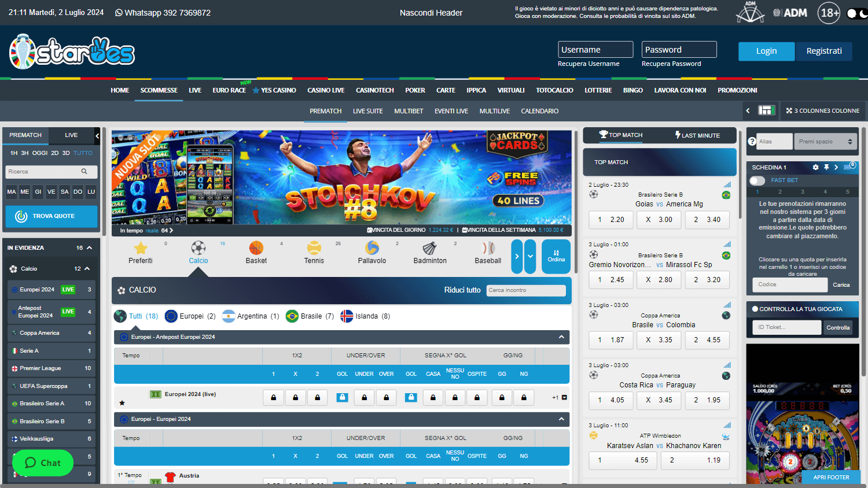
Task: Open the Whatsapp contact icon in header
Action: (x=119, y=13)
